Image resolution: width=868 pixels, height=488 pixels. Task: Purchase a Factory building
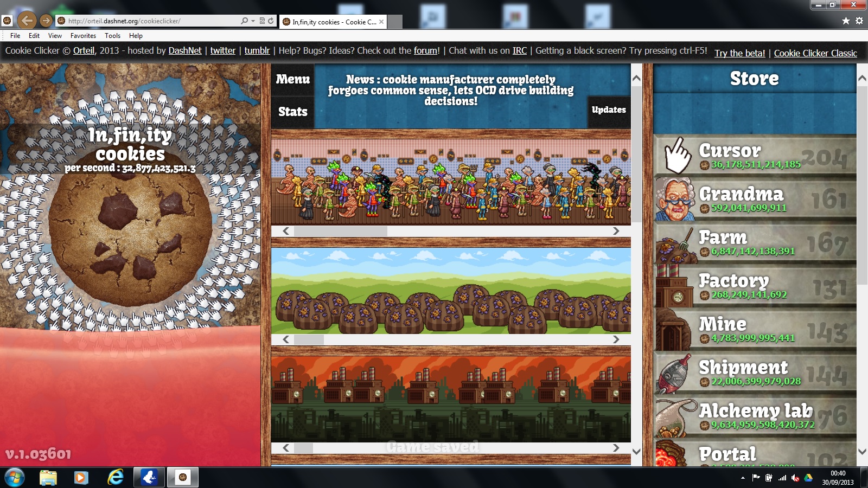tap(755, 286)
